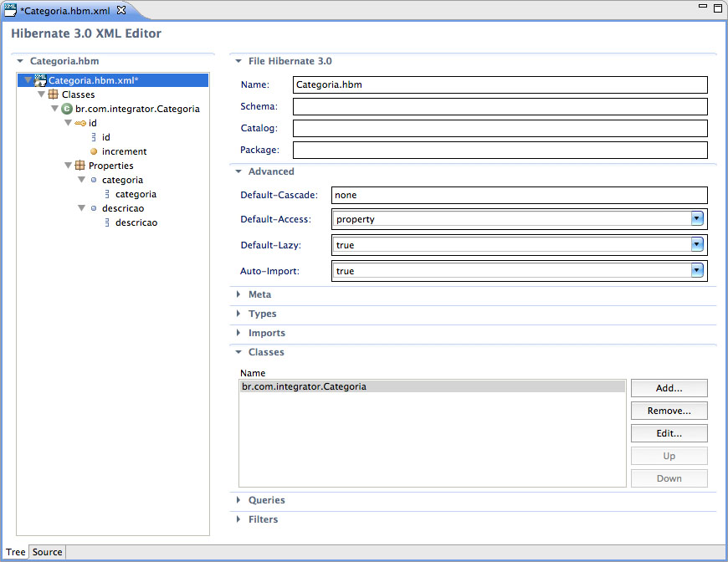Click the Edit... button
The width and height of the screenshot is (728, 562).
tap(669, 433)
